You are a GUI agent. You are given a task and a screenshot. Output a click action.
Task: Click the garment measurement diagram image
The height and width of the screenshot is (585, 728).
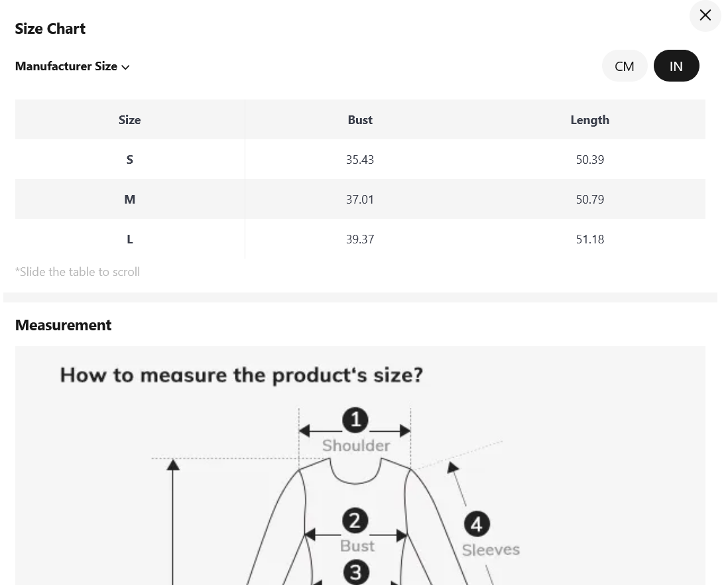tap(360, 466)
